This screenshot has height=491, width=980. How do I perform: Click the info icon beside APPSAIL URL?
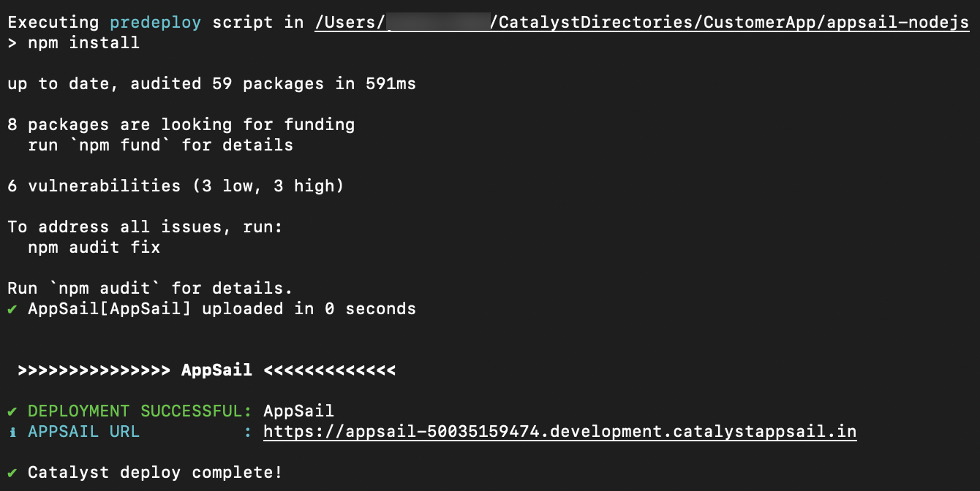coord(12,432)
